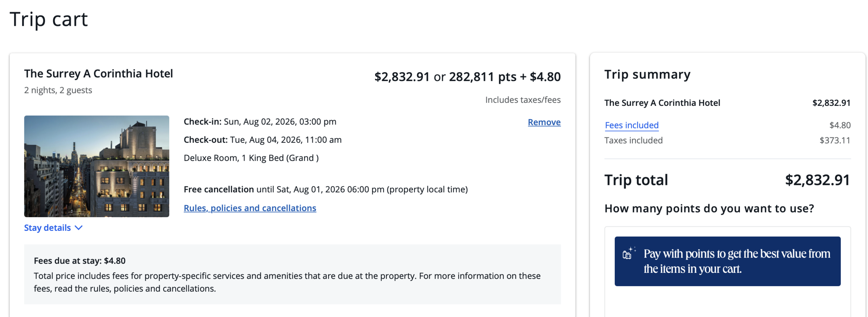The height and width of the screenshot is (317, 868).
Task: Click the sparkle luggage icon in points banner
Action: [628, 253]
